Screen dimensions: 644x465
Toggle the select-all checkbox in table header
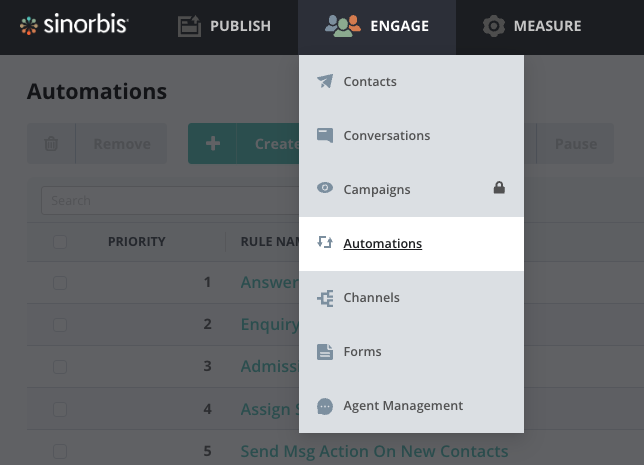click(60, 242)
